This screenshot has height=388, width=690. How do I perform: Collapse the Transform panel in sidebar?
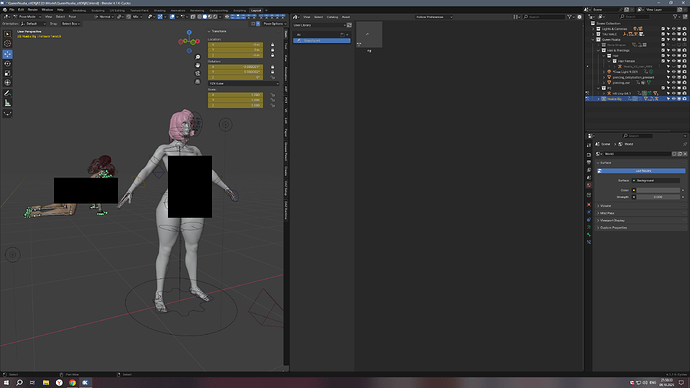218,31
